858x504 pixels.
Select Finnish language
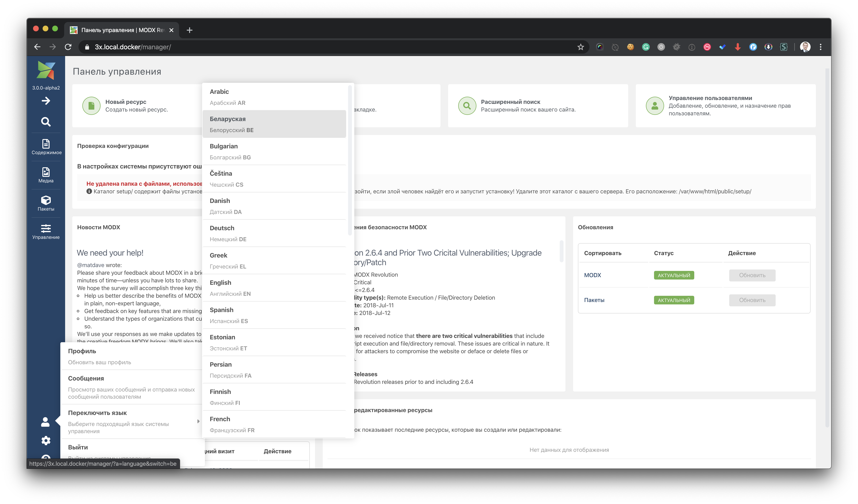click(x=274, y=397)
